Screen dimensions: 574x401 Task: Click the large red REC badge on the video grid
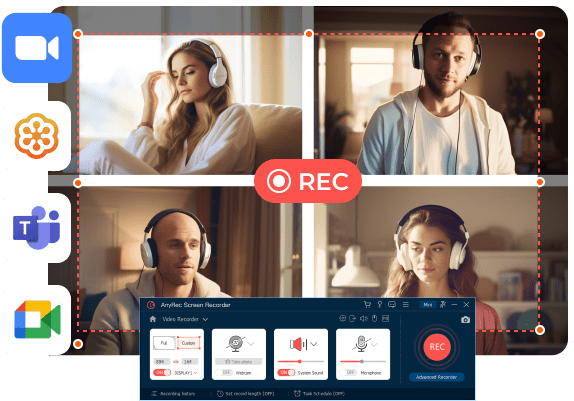308,181
